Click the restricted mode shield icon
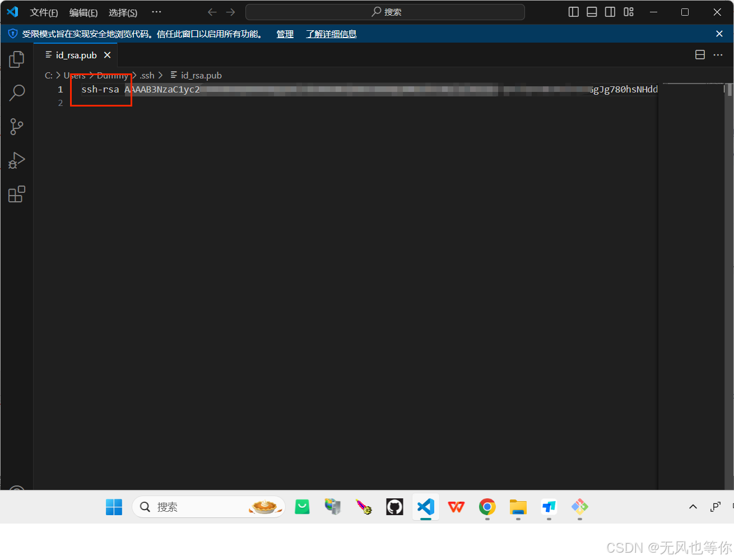This screenshot has width=734, height=560. pos(12,34)
